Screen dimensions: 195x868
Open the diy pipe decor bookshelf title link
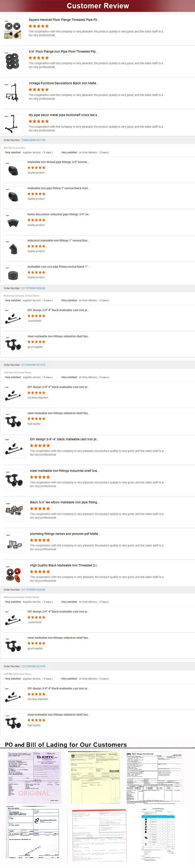pyautogui.click(x=64, y=115)
